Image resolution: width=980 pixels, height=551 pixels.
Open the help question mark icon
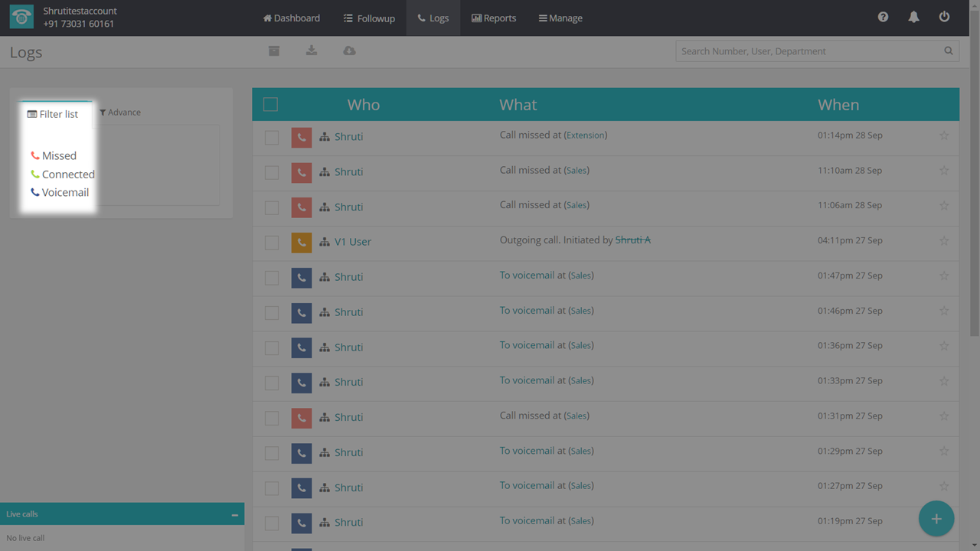point(883,17)
